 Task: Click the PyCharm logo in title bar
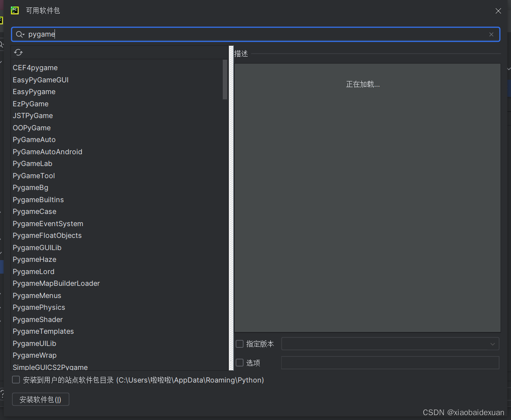tap(15, 10)
